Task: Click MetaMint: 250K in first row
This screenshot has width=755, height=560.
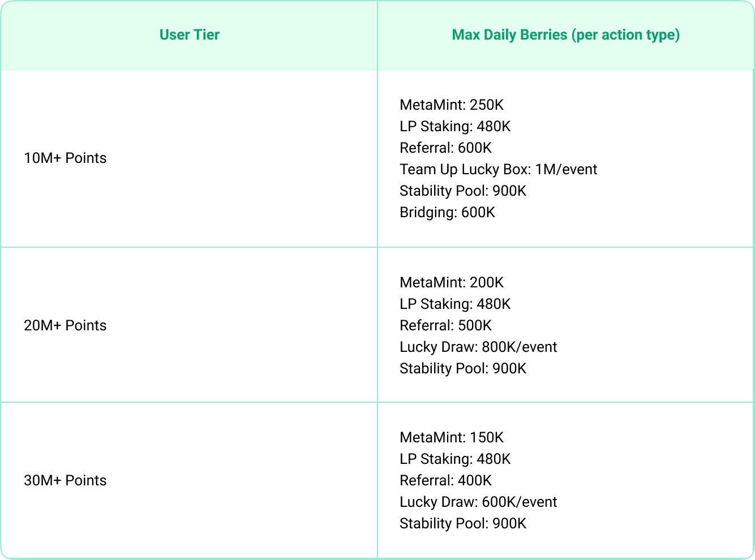Action: (x=452, y=105)
